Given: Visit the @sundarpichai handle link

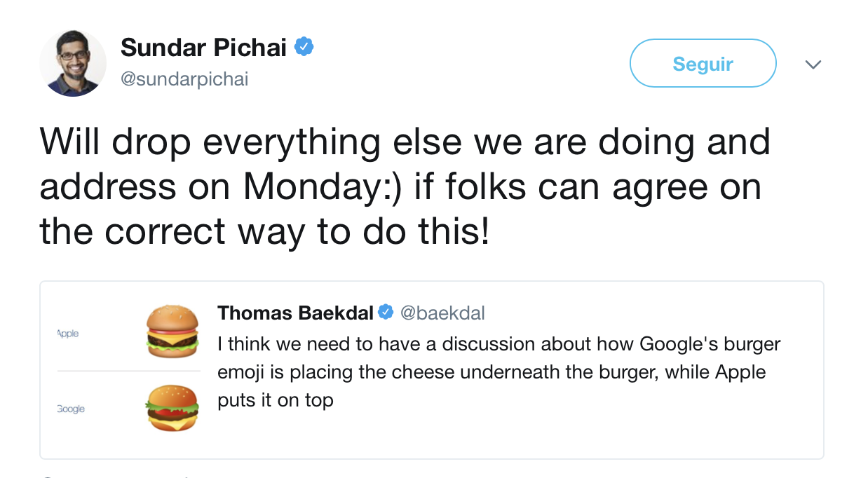Looking at the screenshot, I should click(184, 79).
